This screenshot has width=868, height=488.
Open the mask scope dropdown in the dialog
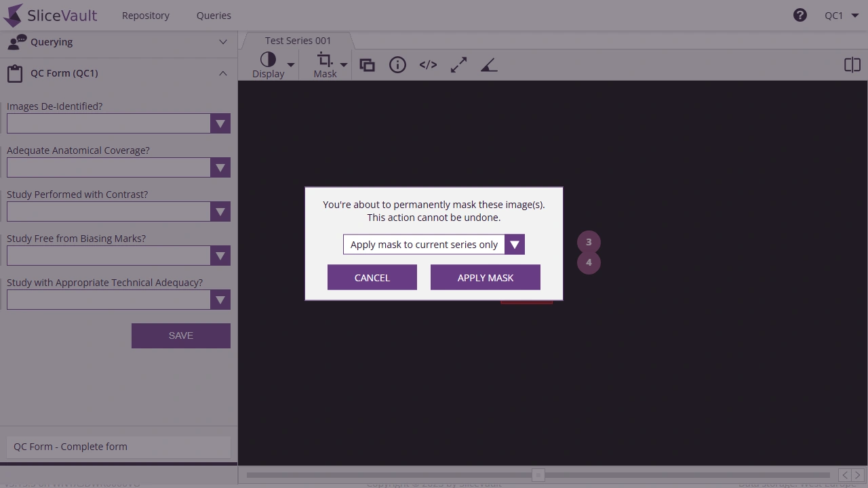[514, 244]
